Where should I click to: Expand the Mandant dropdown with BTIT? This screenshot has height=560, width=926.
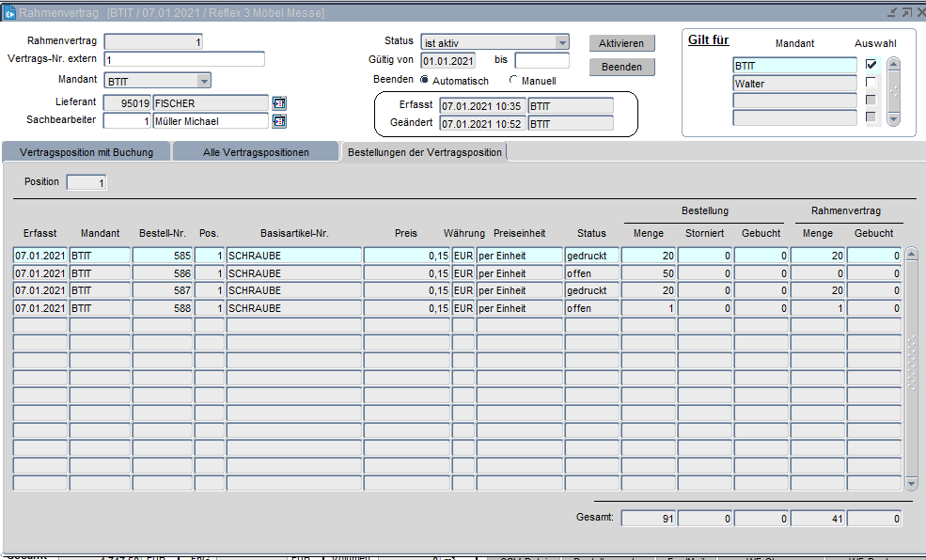point(203,82)
